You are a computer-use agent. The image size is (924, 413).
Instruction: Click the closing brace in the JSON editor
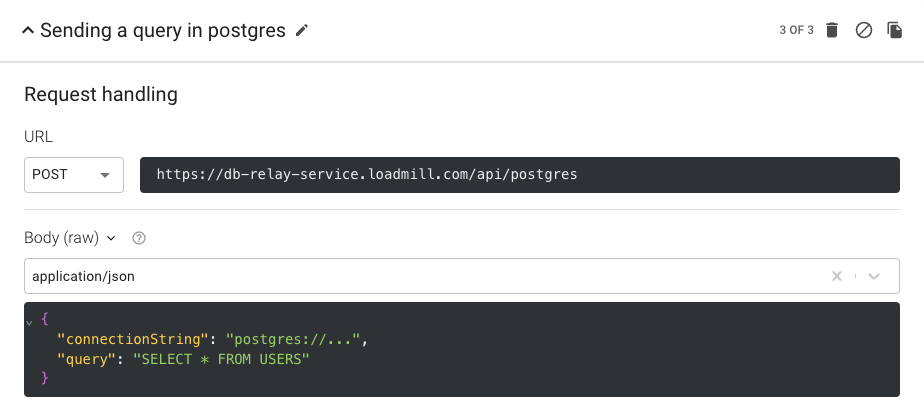click(44, 378)
